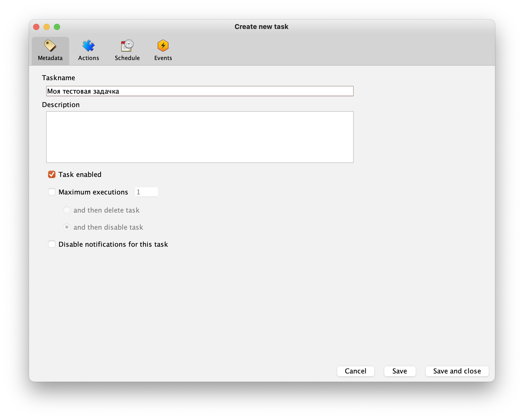Click inside the Description text area

pos(199,137)
